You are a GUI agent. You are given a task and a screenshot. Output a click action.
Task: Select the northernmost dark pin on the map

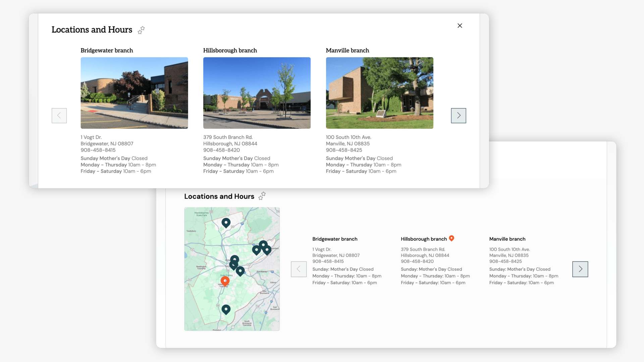click(x=226, y=222)
